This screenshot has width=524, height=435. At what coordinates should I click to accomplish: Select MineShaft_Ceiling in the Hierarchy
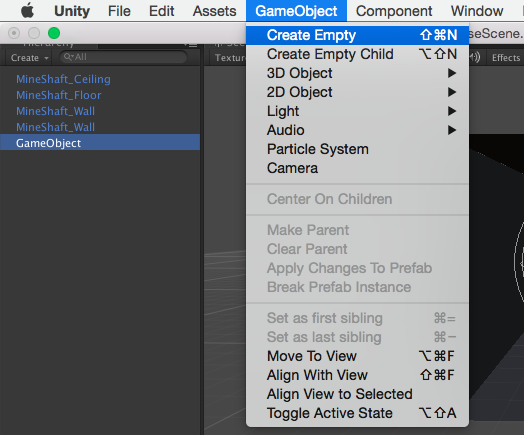63,79
